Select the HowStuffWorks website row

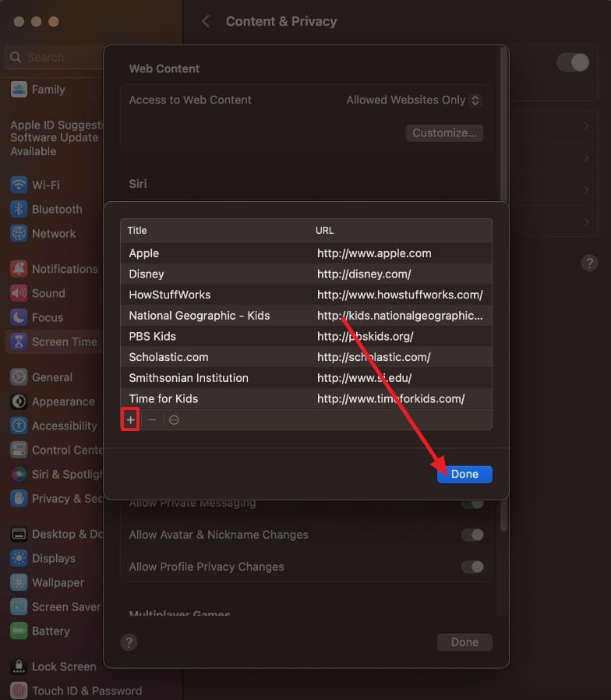tap(306, 295)
